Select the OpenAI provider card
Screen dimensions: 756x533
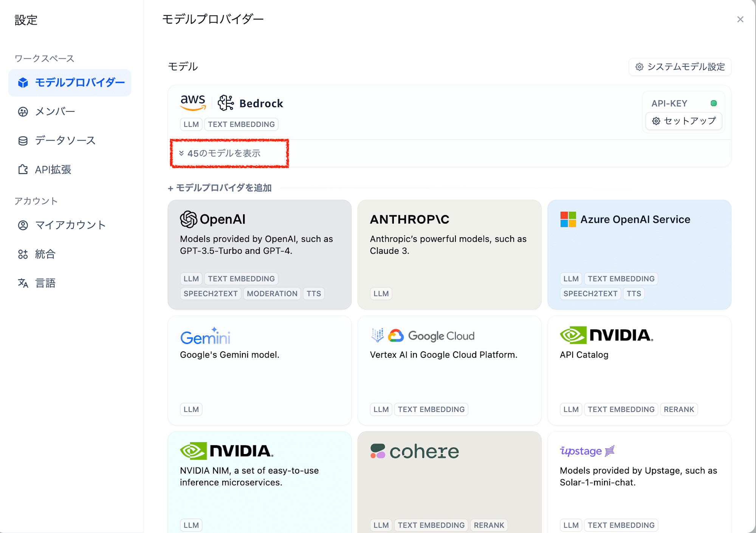(260, 255)
